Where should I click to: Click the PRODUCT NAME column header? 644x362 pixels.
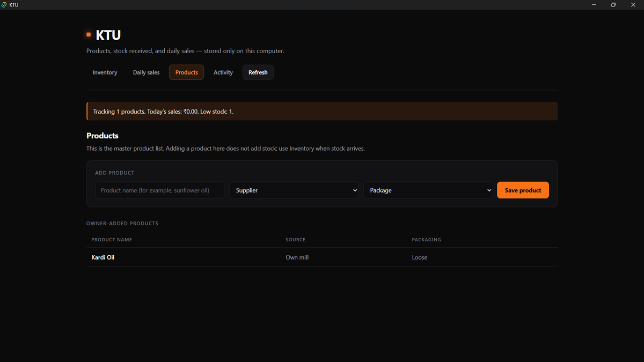112,240
